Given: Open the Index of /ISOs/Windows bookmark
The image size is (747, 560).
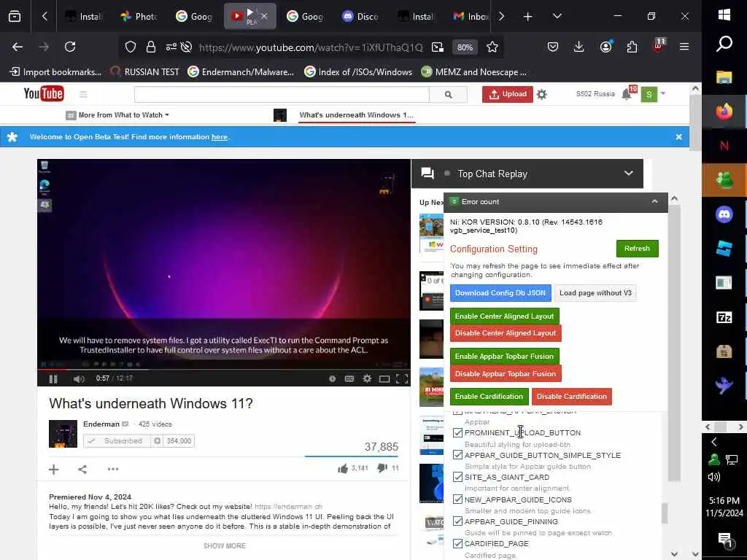Looking at the screenshot, I should [x=358, y=72].
